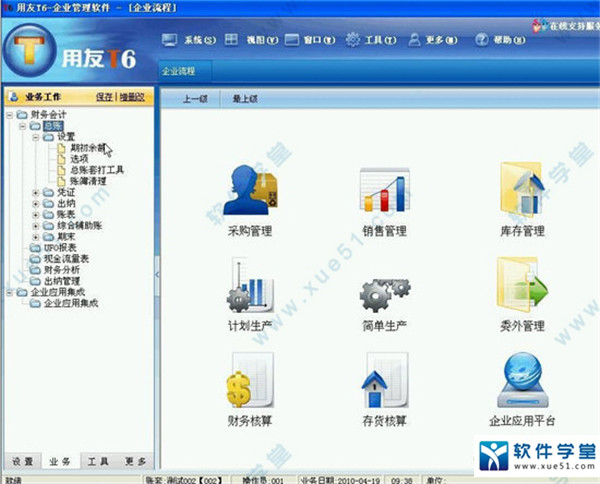Open the 更多(M) menu

point(442,40)
